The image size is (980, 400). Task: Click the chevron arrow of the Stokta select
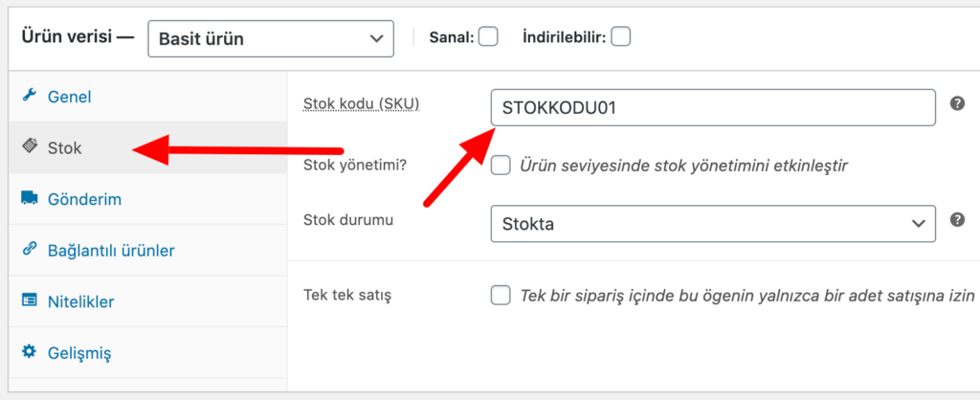(x=918, y=224)
